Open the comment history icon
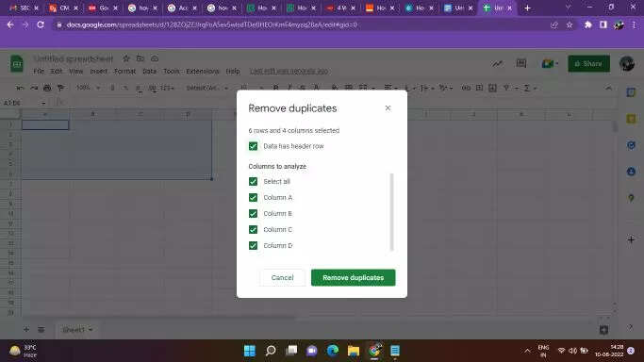This screenshot has width=644, height=362. (x=521, y=63)
